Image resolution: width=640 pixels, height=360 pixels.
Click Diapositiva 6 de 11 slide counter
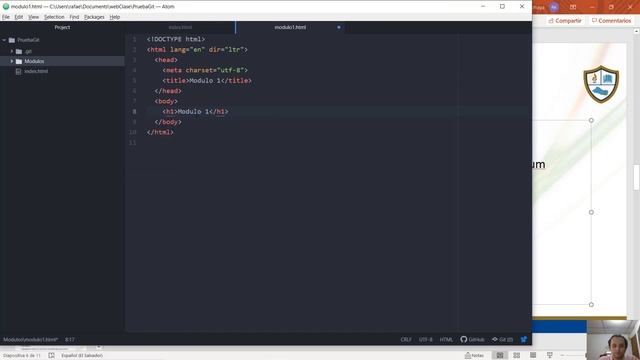click(x=22, y=356)
